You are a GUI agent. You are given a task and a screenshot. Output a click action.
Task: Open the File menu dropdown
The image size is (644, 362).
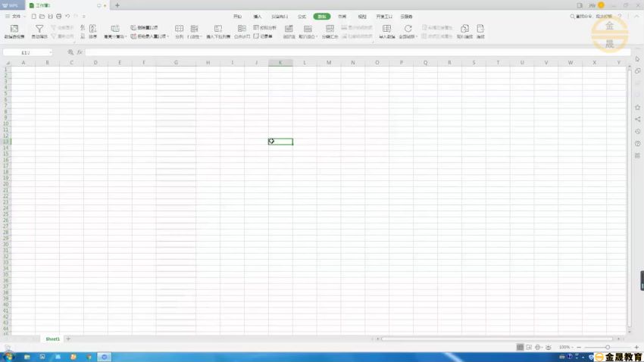[15, 17]
